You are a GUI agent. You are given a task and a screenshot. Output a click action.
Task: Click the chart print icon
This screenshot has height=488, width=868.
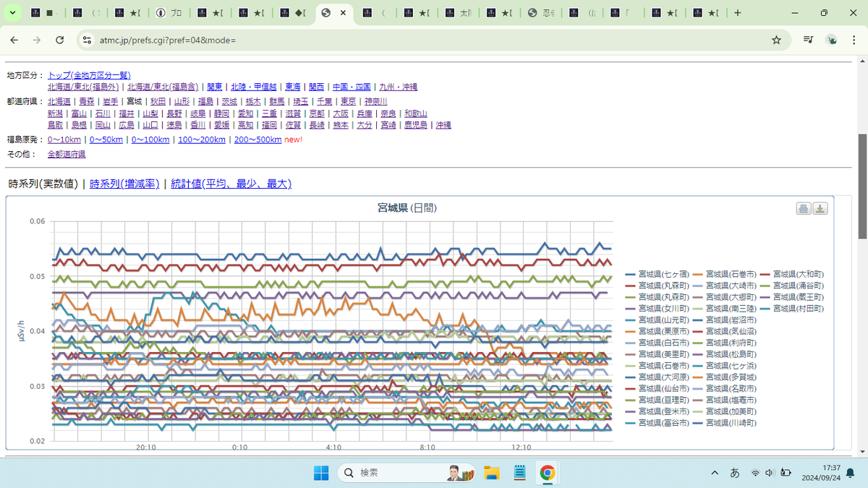(803, 209)
